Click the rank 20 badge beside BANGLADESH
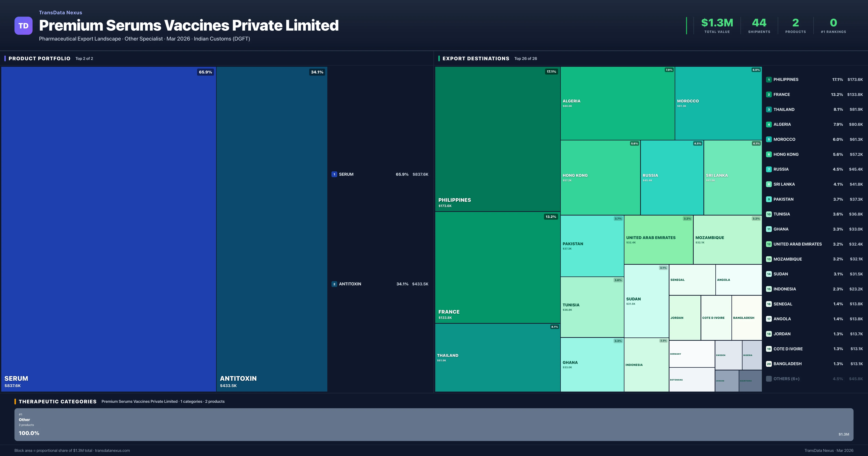 769,364
